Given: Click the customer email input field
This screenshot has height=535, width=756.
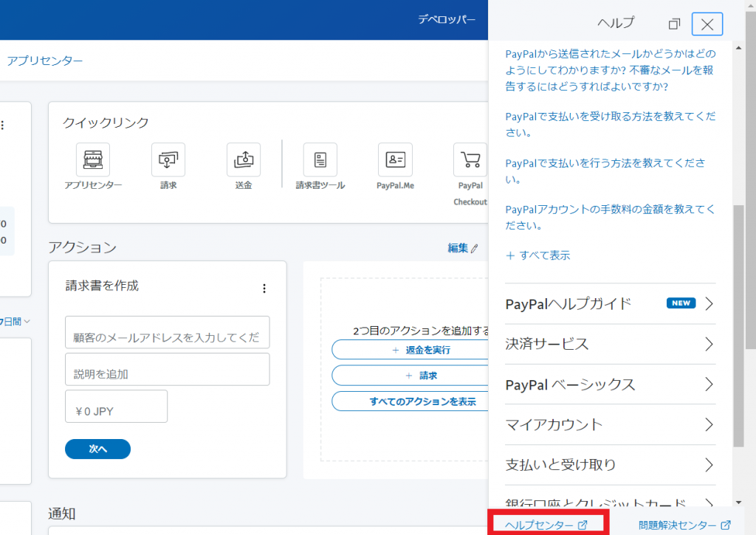Looking at the screenshot, I should pos(167,333).
